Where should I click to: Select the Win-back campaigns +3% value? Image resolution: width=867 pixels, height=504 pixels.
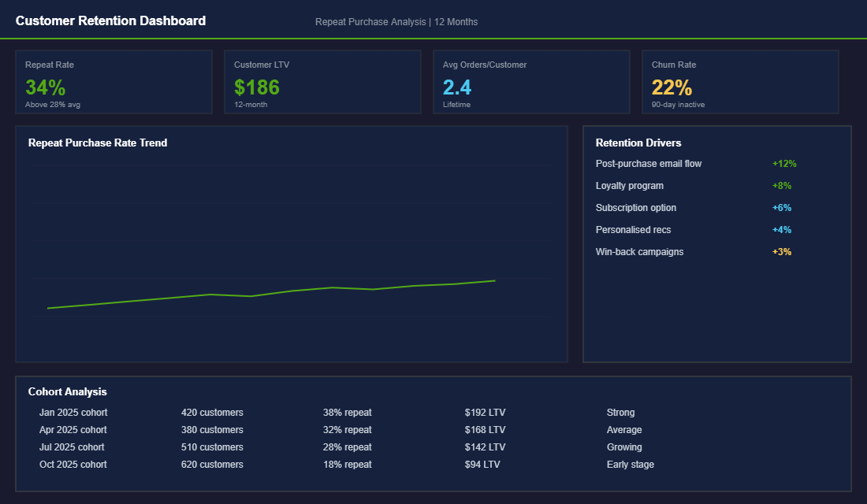780,251
